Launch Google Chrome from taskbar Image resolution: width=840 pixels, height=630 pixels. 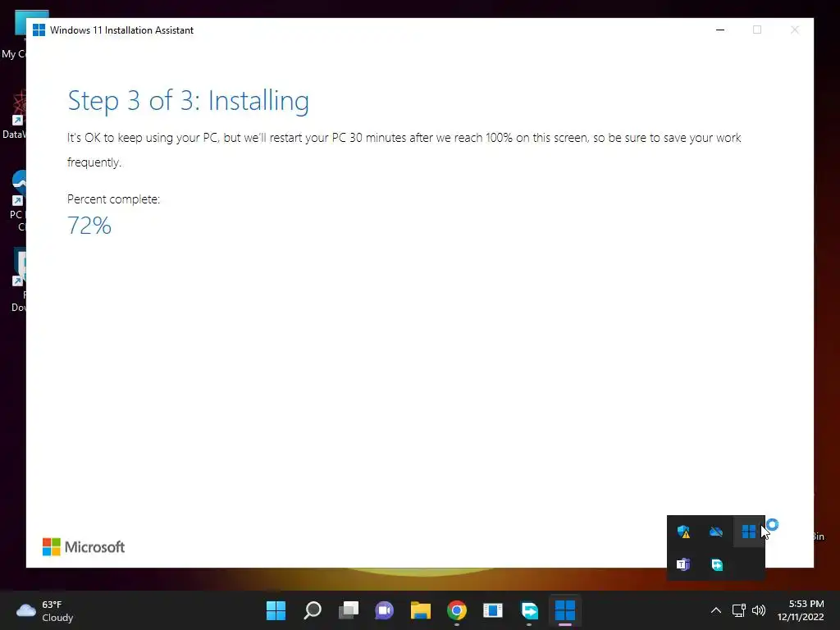tap(456, 610)
